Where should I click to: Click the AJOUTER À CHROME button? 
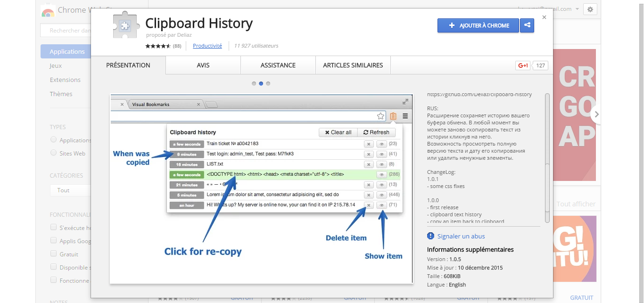(478, 25)
